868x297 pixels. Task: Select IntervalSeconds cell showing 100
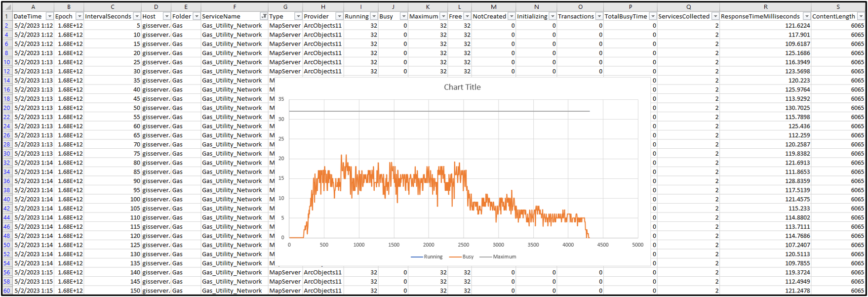click(x=113, y=199)
